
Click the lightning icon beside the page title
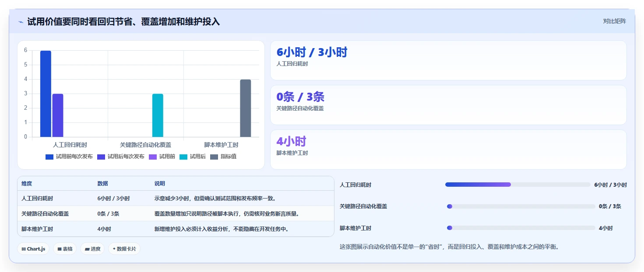pyautogui.click(x=21, y=22)
